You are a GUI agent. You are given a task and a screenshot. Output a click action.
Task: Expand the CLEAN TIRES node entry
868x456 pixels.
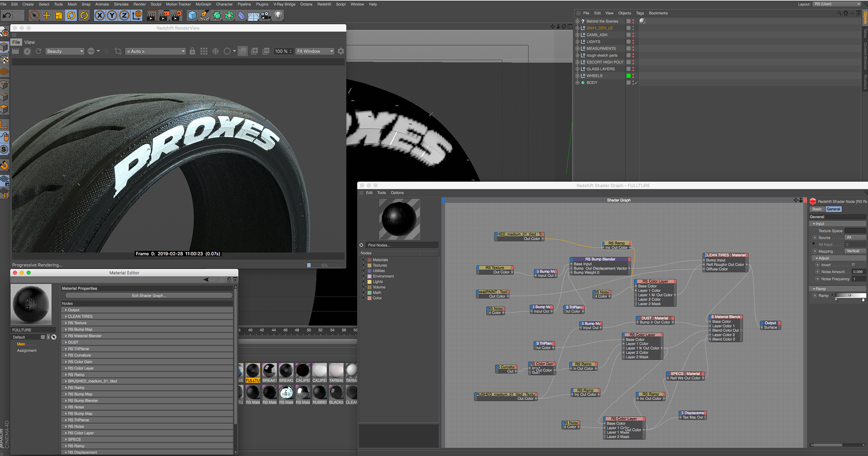tap(66, 317)
